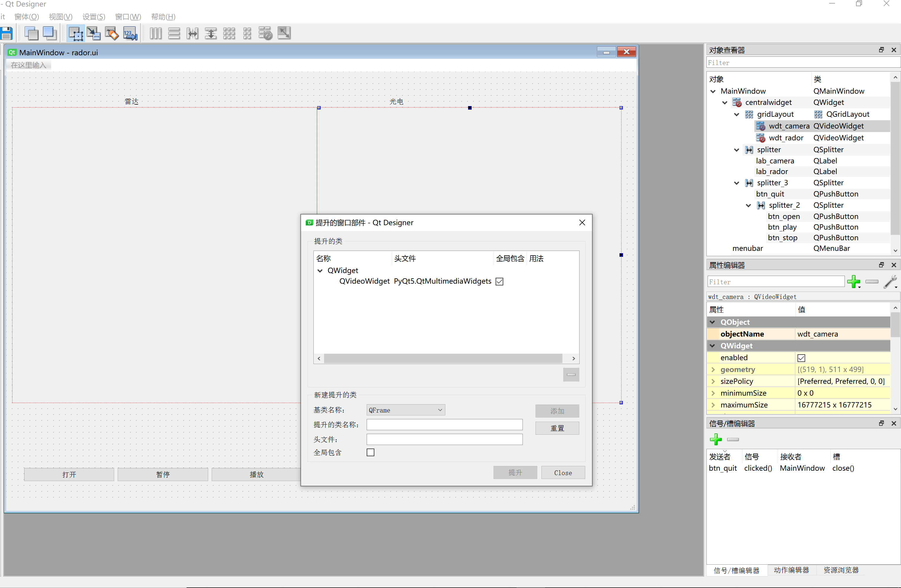Click the Lay Out in a Grid icon
This screenshot has width=901, height=588.
coord(229,33)
